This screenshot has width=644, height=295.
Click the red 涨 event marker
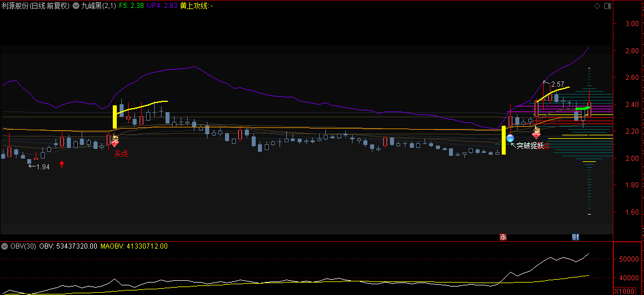(502, 237)
